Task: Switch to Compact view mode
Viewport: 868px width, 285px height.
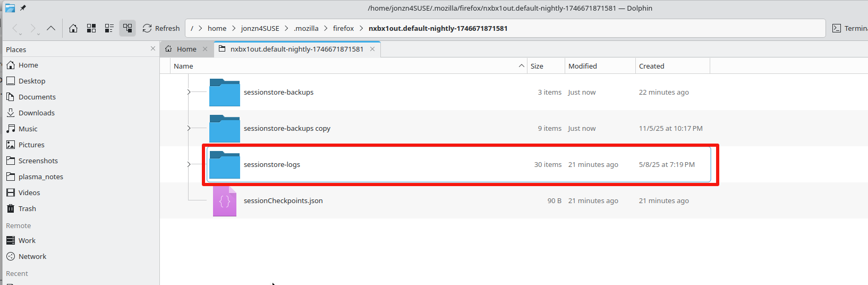Action: [109, 28]
